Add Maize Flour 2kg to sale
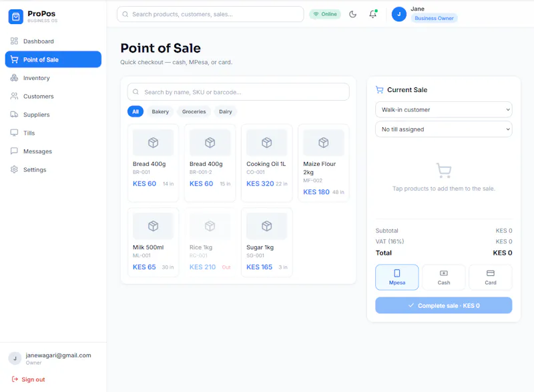The image size is (534, 392). (x=324, y=163)
